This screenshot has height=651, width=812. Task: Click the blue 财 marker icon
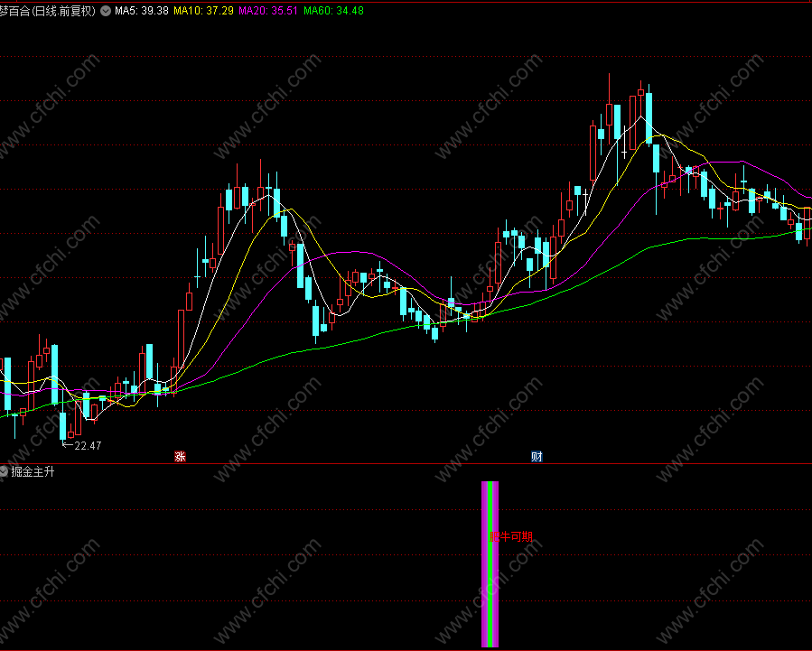(537, 457)
